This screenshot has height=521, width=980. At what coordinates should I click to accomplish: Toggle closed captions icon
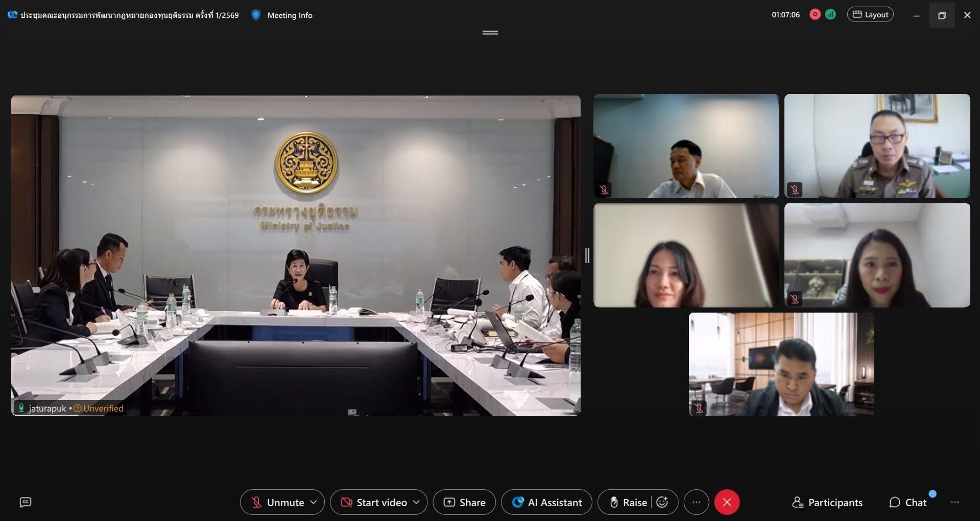tap(26, 503)
